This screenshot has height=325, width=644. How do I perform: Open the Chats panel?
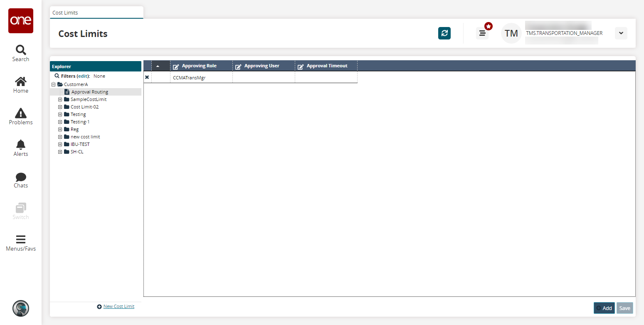(21, 180)
